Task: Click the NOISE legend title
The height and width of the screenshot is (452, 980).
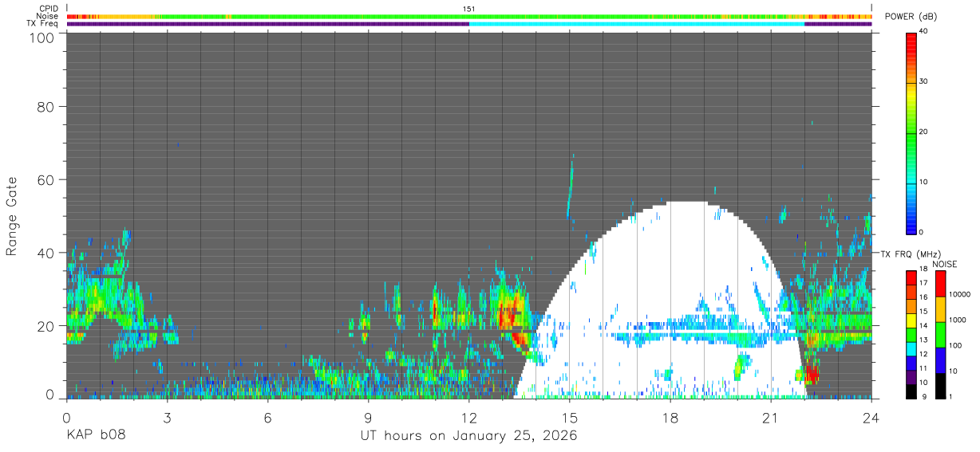Action: 943,264
